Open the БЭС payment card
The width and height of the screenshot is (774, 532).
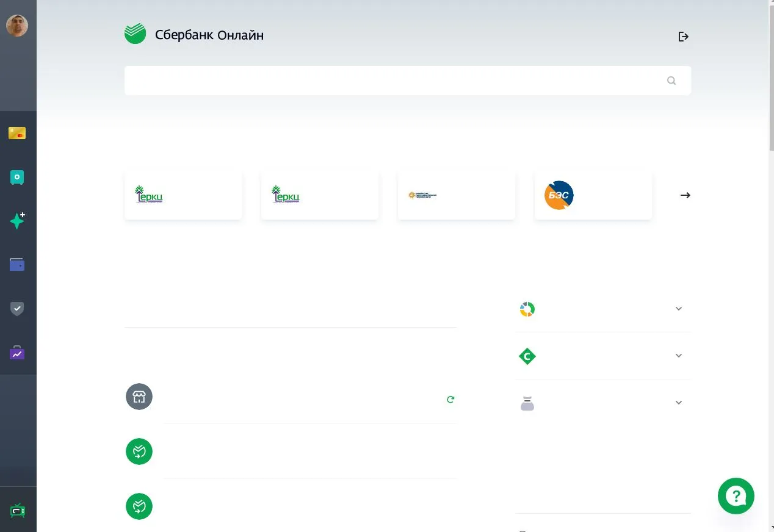pyautogui.click(x=593, y=195)
